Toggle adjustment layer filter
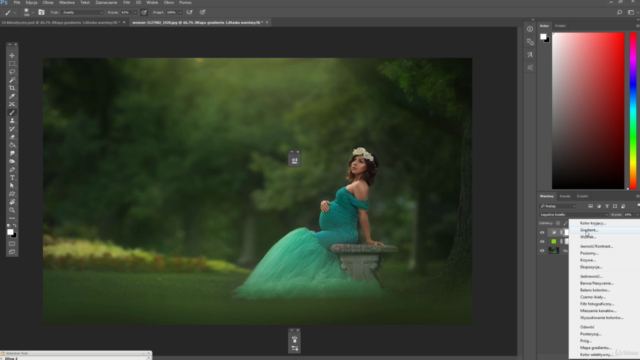The height and width of the screenshot is (360, 640). (599, 206)
